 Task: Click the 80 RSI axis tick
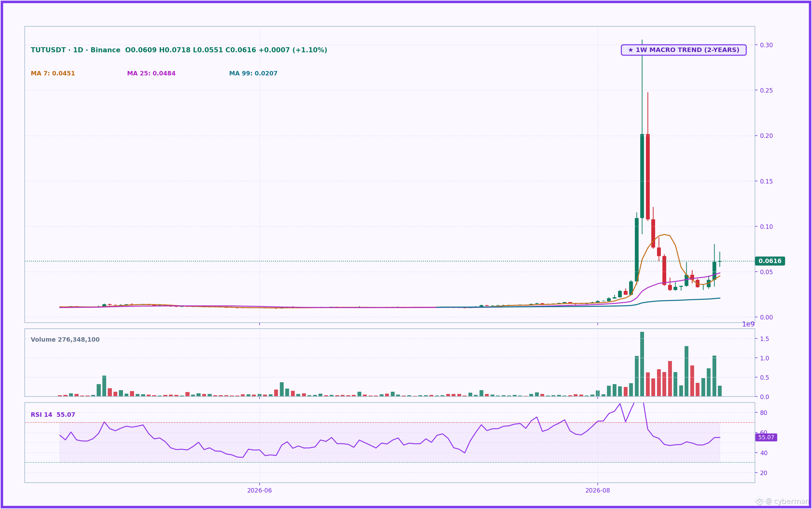coord(764,413)
